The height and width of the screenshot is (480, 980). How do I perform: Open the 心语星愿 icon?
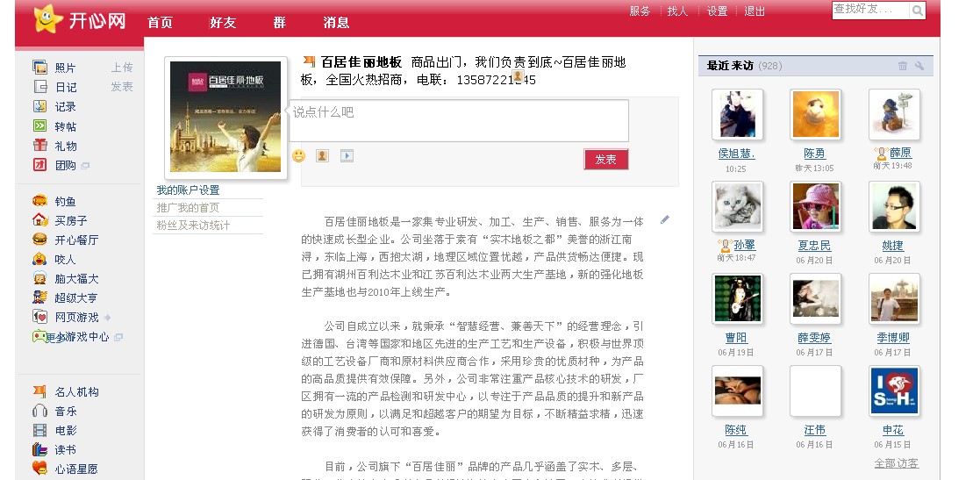[x=40, y=468]
